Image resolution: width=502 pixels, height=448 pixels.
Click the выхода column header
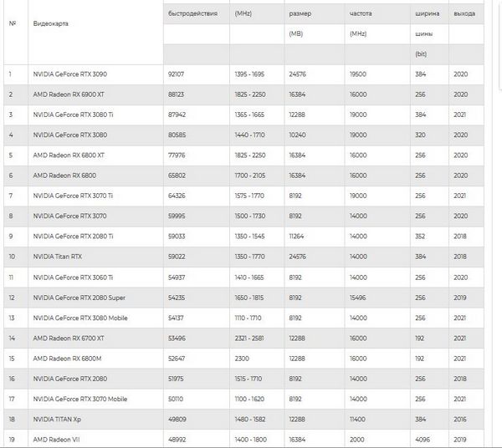coord(464,13)
